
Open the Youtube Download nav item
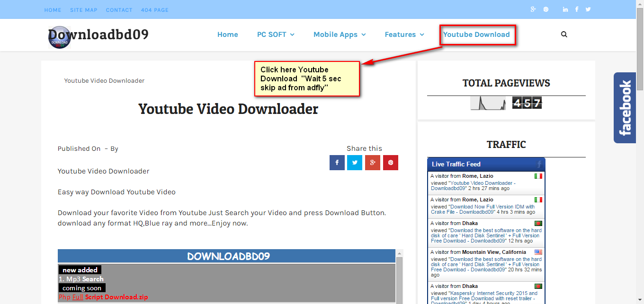pyautogui.click(x=476, y=35)
